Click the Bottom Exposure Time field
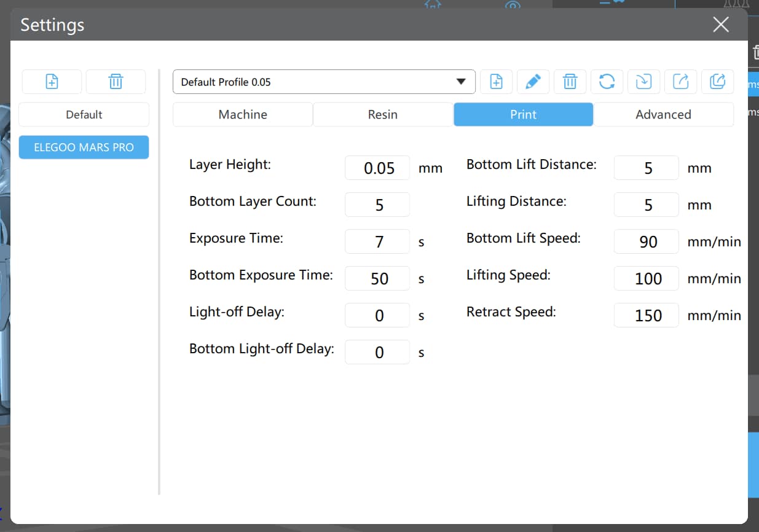759x532 pixels. point(377,278)
